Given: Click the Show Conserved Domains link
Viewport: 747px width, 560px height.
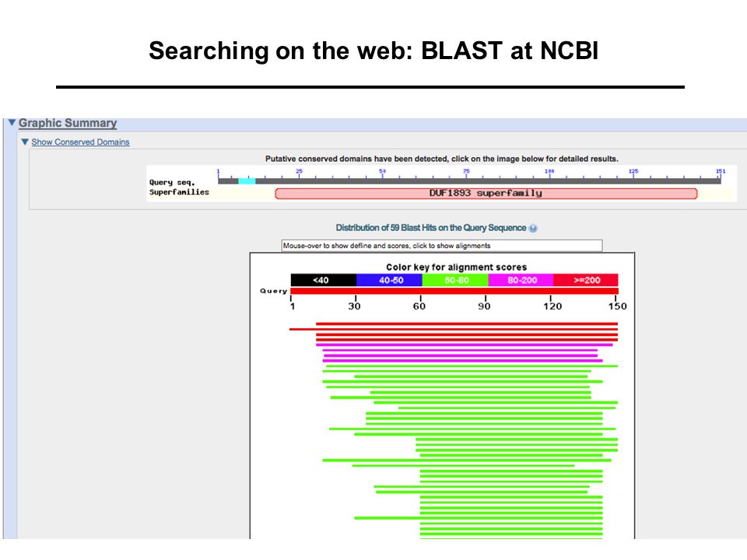Looking at the screenshot, I should pyautogui.click(x=80, y=142).
